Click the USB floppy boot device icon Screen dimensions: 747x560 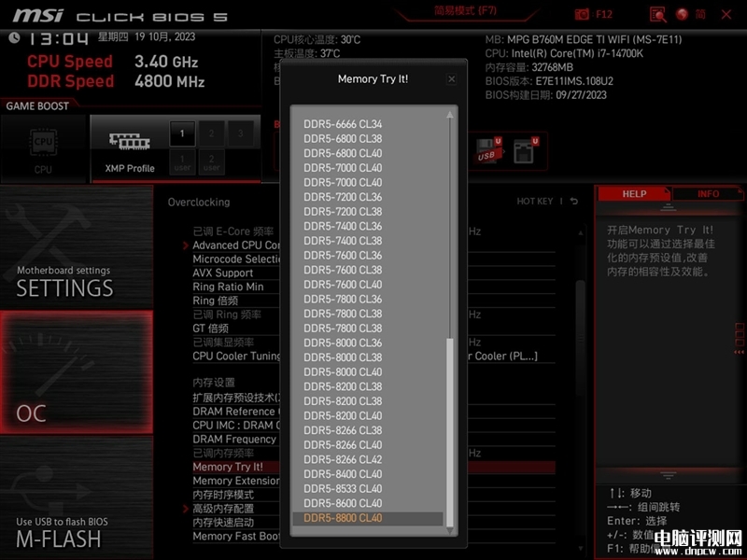click(x=488, y=150)
